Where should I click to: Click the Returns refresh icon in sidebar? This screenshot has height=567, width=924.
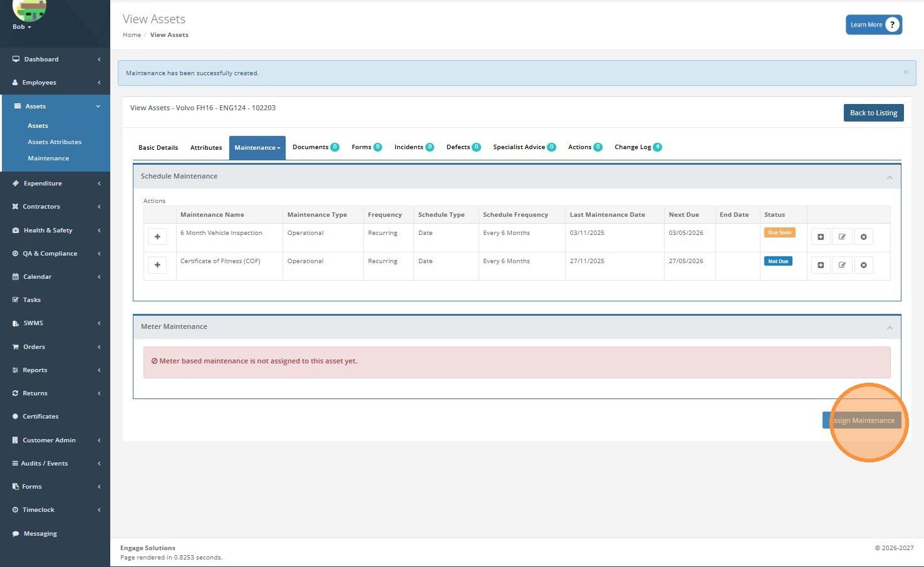(x=15, y=393)
